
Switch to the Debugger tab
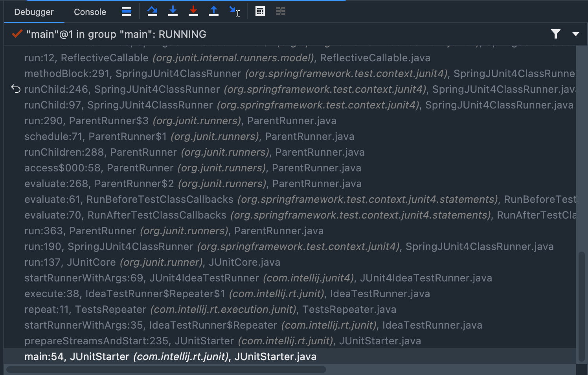click(x=34, y=12)
